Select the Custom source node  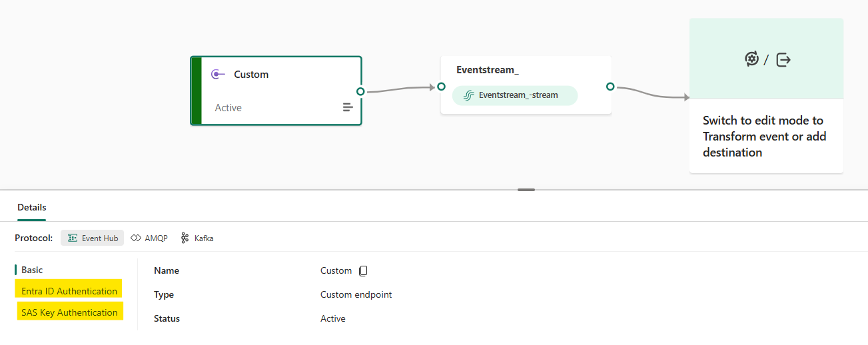pos(276,91)
